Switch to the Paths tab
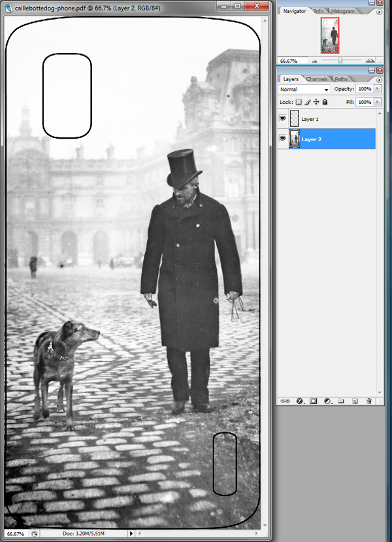 pos(341,79)
